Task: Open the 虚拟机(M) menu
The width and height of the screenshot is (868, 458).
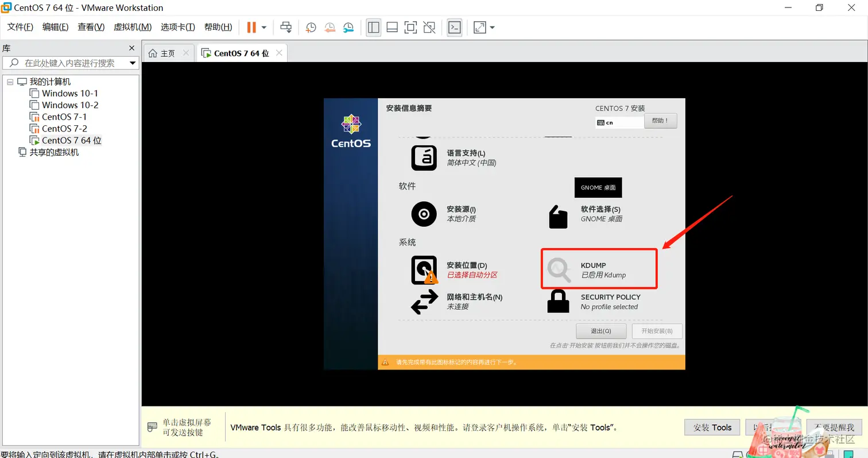Action: (x=133, y=27)
